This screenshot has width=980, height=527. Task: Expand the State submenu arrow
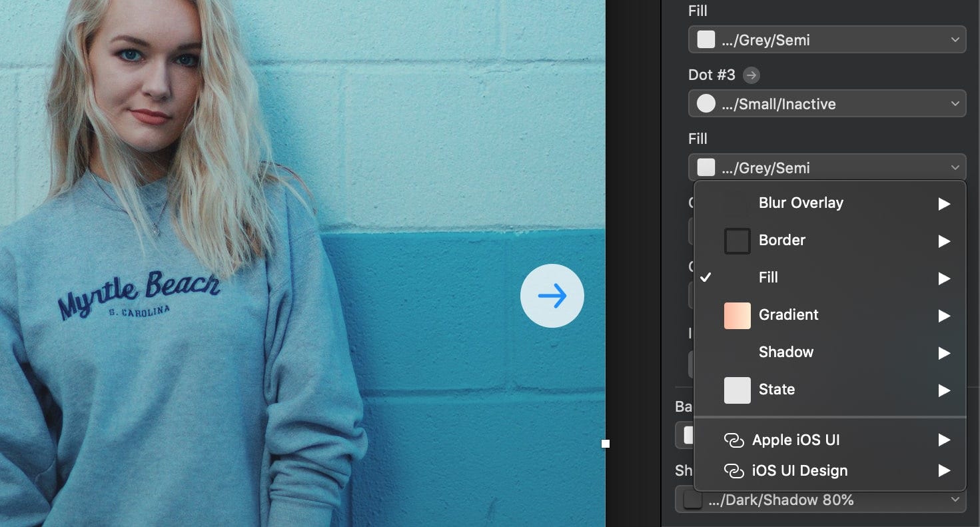(944, 390)
